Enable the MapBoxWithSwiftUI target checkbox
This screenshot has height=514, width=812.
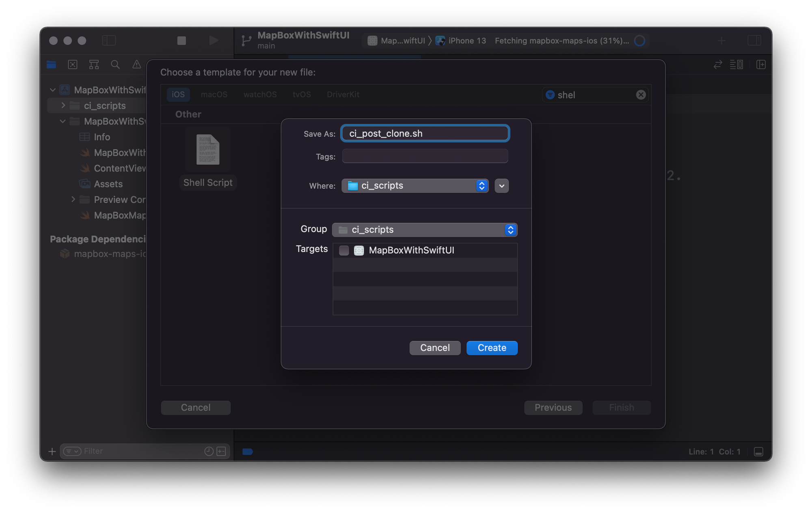(x=344, y=250)
